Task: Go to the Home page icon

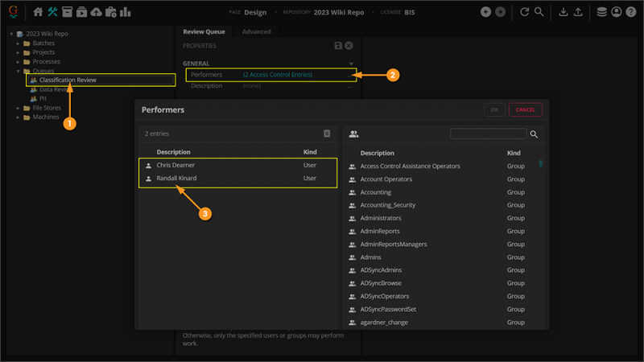Action: tap(38, 12)
